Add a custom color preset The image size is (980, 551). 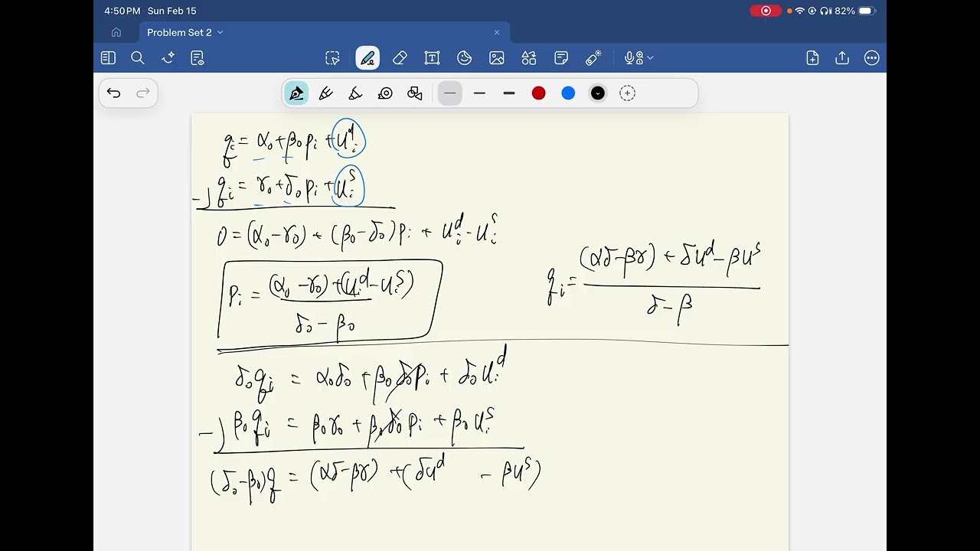click(627, 93)
